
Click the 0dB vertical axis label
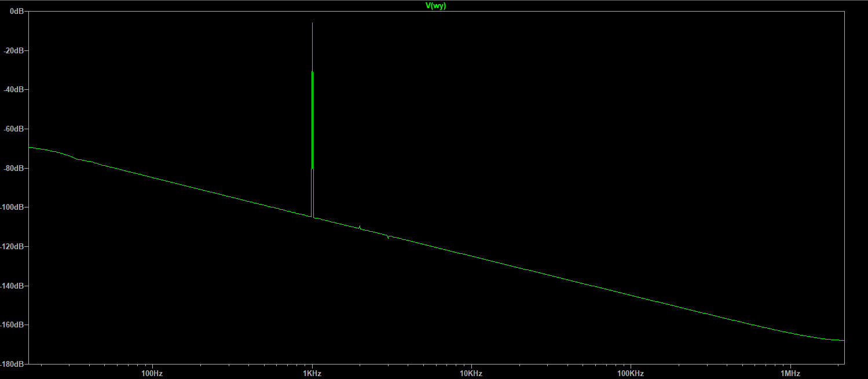[x=17, y=11]
